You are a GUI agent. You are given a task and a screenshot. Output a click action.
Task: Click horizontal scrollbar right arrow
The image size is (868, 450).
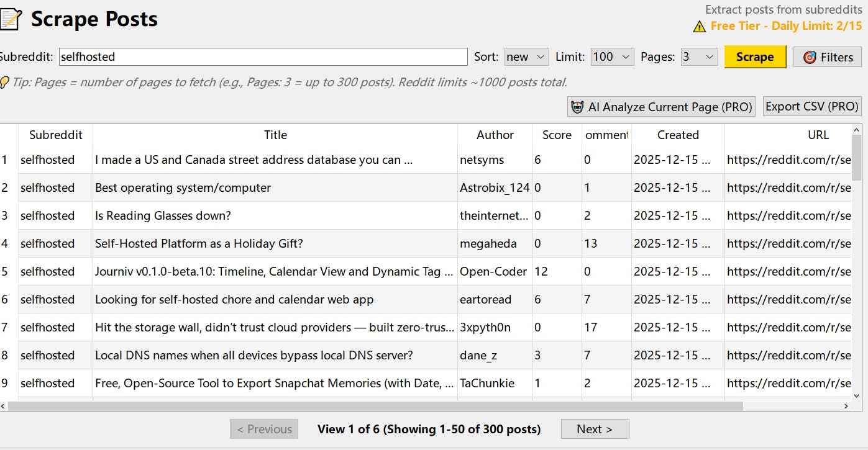coord(846,406)
